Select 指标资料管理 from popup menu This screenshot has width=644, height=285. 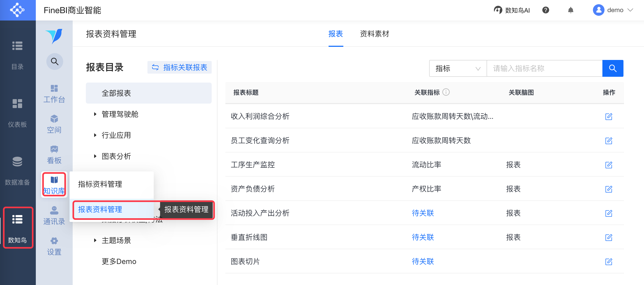(100, 184)
